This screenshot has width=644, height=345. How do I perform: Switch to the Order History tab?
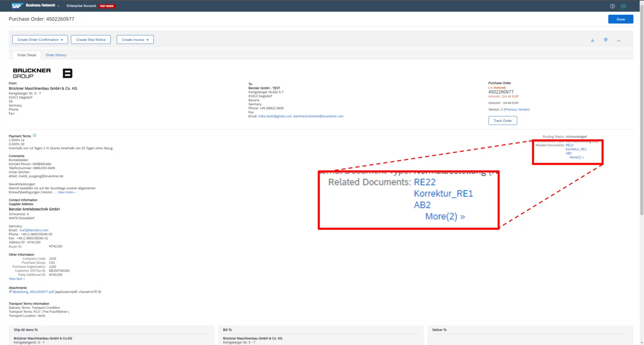click(56, 55)
